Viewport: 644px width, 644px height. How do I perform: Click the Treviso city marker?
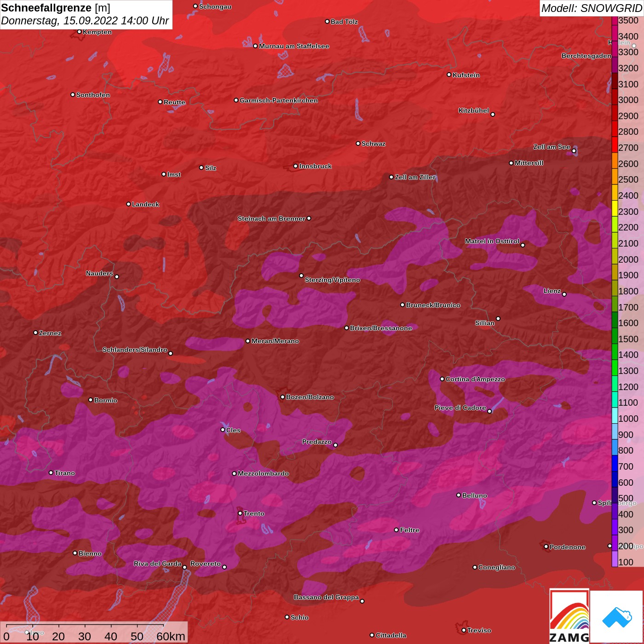(x=464, y=630)
